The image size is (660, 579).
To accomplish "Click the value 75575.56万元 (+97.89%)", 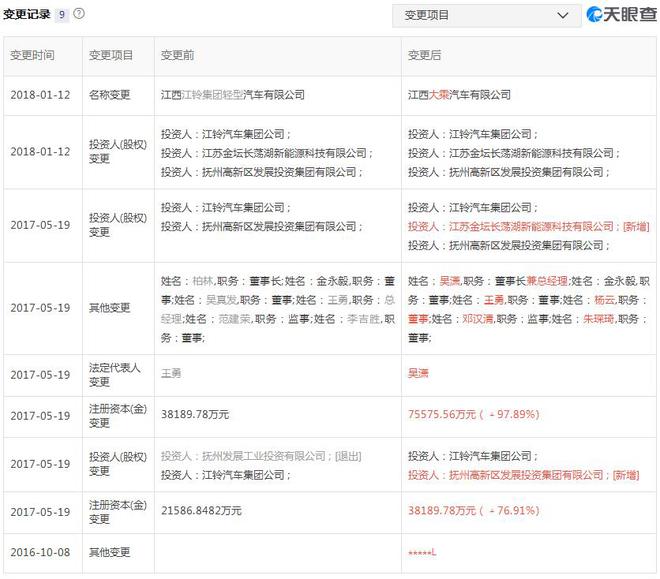I will tap(474, 415).
